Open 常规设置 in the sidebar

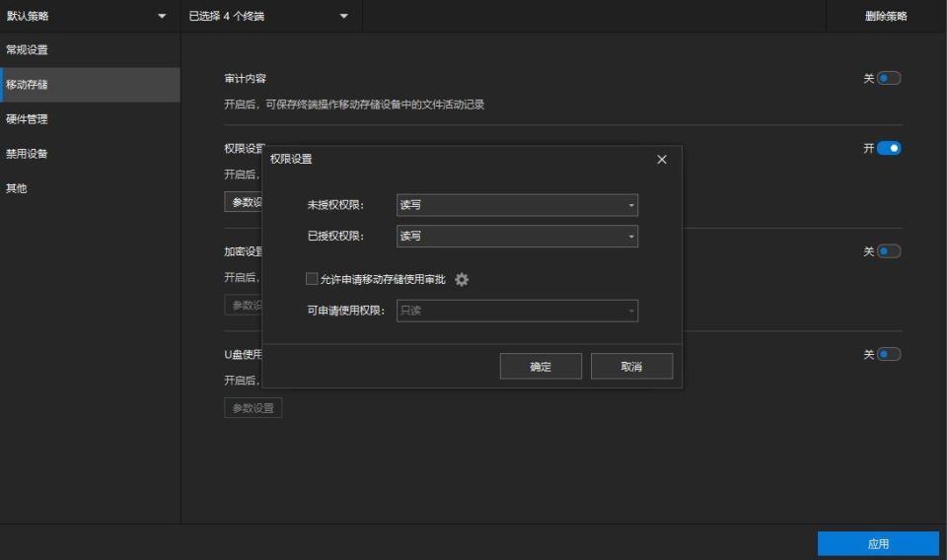tap(90, 50)
